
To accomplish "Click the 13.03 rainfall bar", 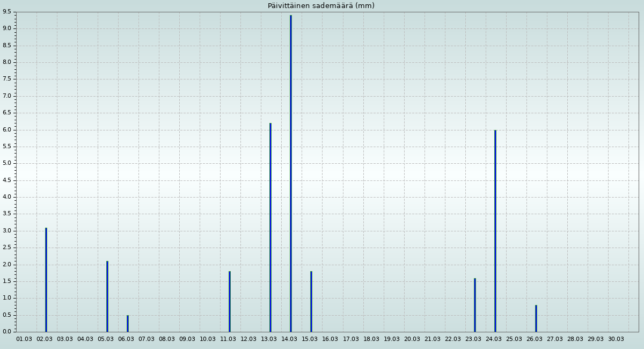I will [270, 227].
